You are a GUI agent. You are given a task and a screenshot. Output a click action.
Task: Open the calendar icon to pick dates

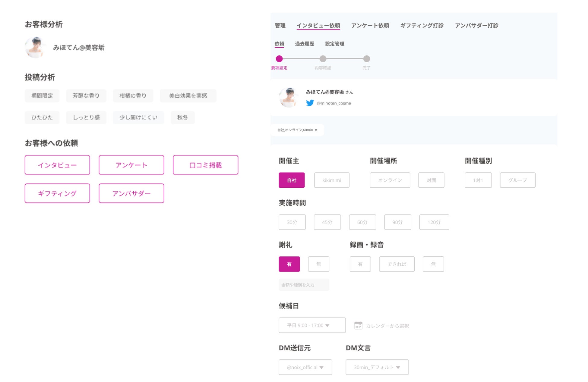358,326
